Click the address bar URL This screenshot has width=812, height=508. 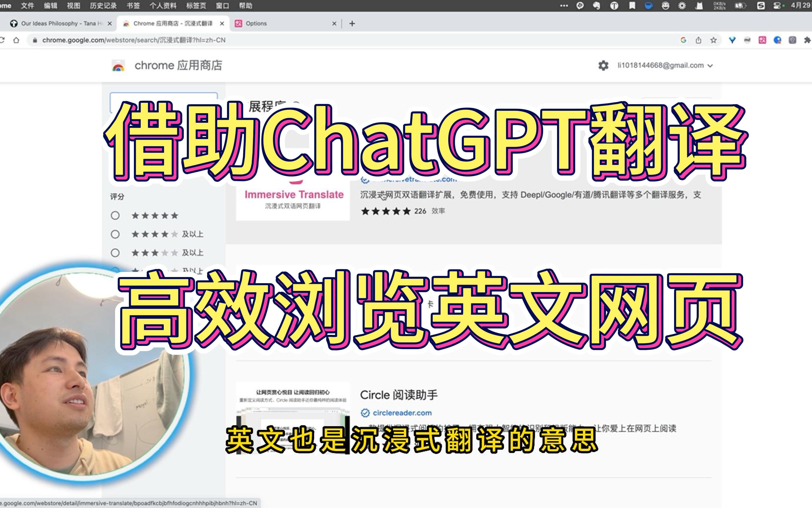pos(133,40)
